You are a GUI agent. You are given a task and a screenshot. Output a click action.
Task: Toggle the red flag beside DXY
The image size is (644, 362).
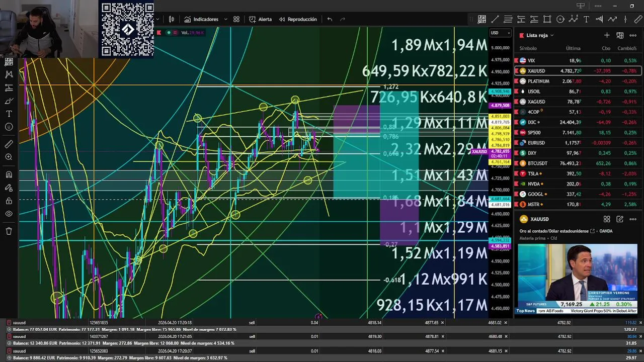pyautogui.click(x=516, y=153)
